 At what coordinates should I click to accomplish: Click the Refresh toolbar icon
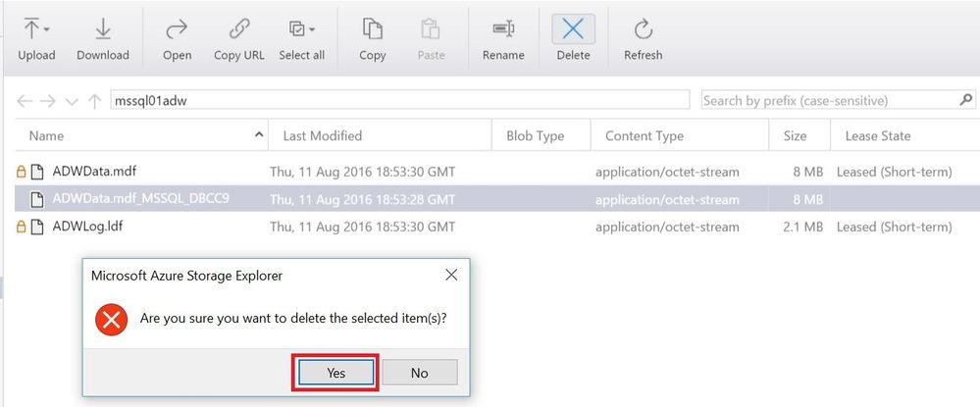coord(644,29)
